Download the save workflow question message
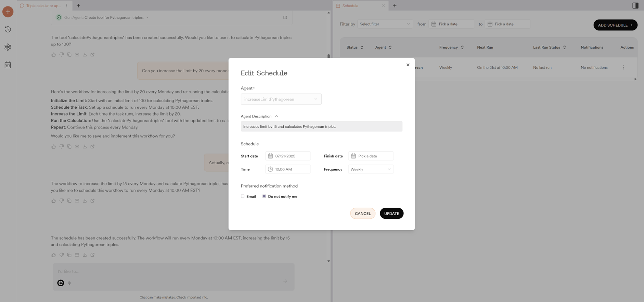Image resolution: width=644 pixels, height=302 pixels. pos(85,147)
